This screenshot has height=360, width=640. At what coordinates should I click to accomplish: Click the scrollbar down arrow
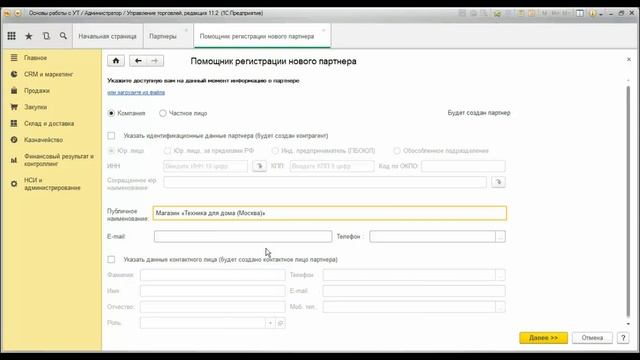tap(628, 324)
